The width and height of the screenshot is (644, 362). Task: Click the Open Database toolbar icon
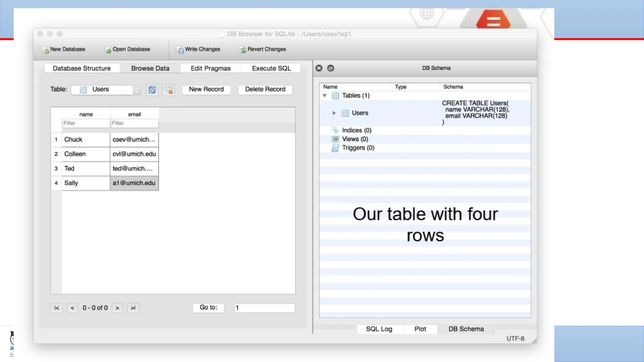tap(108, 50)
